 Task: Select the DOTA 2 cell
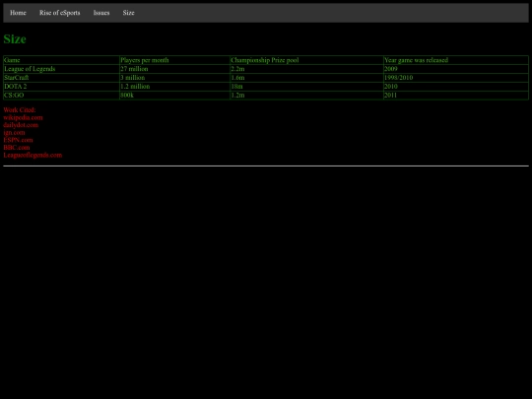[61, 87]
